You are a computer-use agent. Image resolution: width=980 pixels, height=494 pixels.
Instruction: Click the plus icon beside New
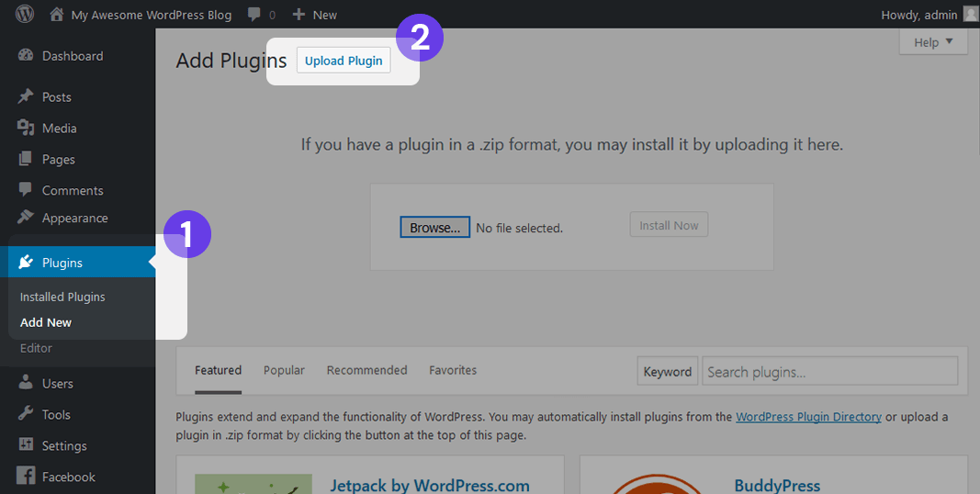click(x=299, y=15)
